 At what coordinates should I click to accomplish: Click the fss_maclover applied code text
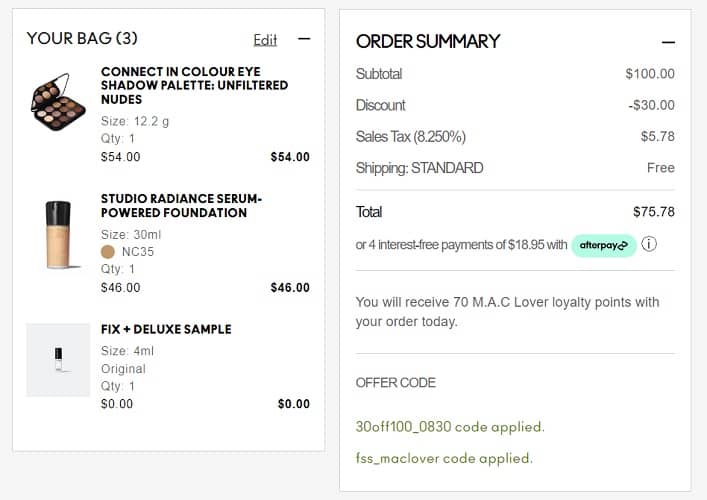(444, 459)
